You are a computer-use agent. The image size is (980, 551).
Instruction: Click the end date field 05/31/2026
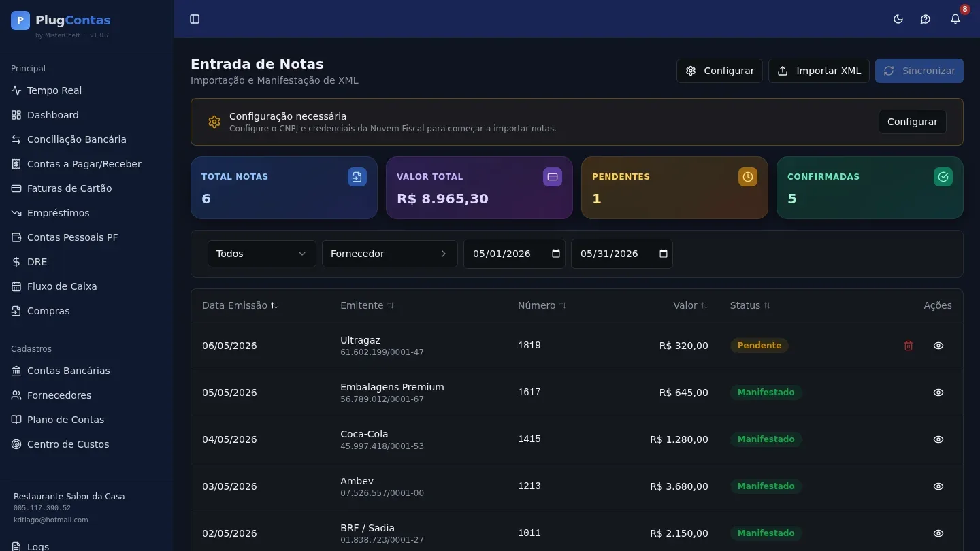(x=622, y=254)
